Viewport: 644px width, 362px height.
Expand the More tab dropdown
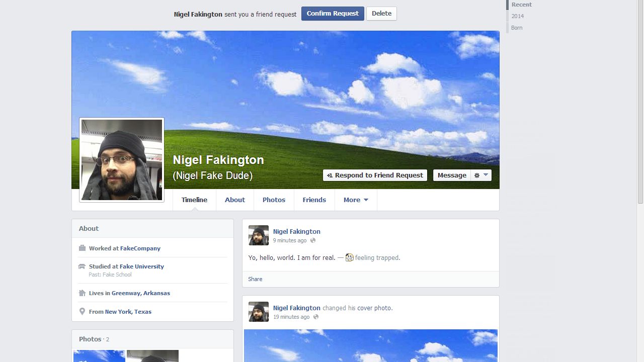(356, 200)
